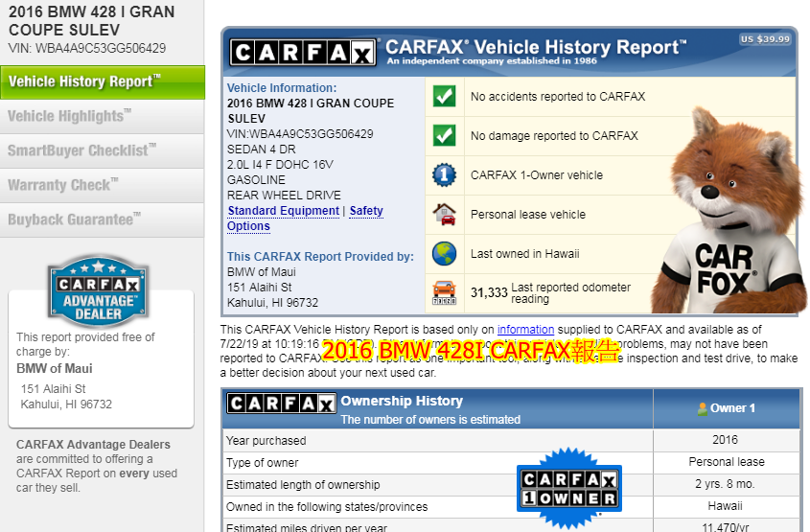Click the house-and-car Personal lease icon
Screen dimensions: 810x532
(x=444, y=215)
